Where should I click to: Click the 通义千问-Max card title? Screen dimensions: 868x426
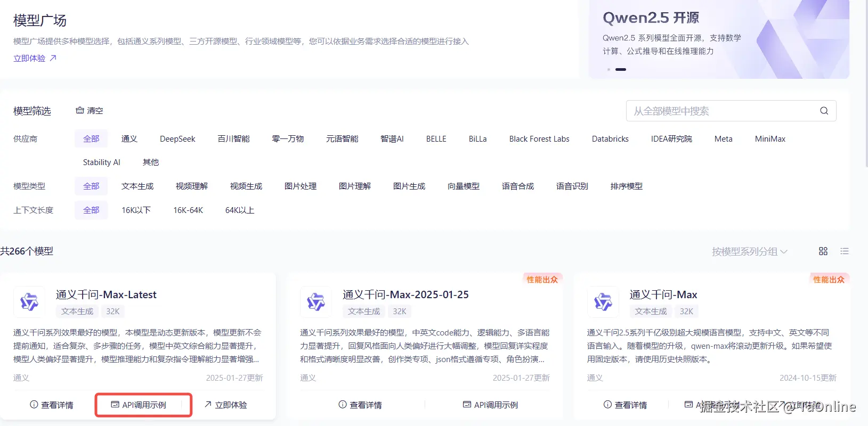663,294
